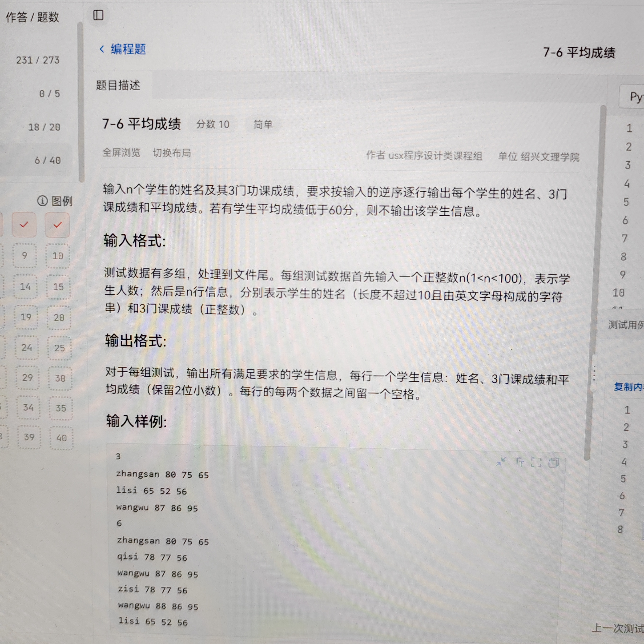The height and width of the screenshot is (644, 644).
Task: Open the 测试用例 tab on the right
Action: click(626, 325)
